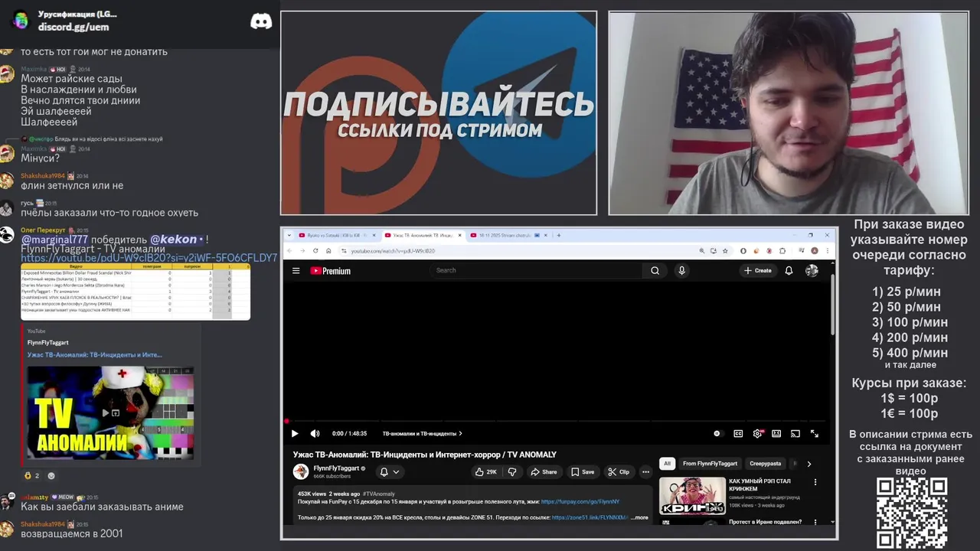Open youtu.be link in Discord chat
The width and height of the screenshot is (980, 551).
(149, 259)
